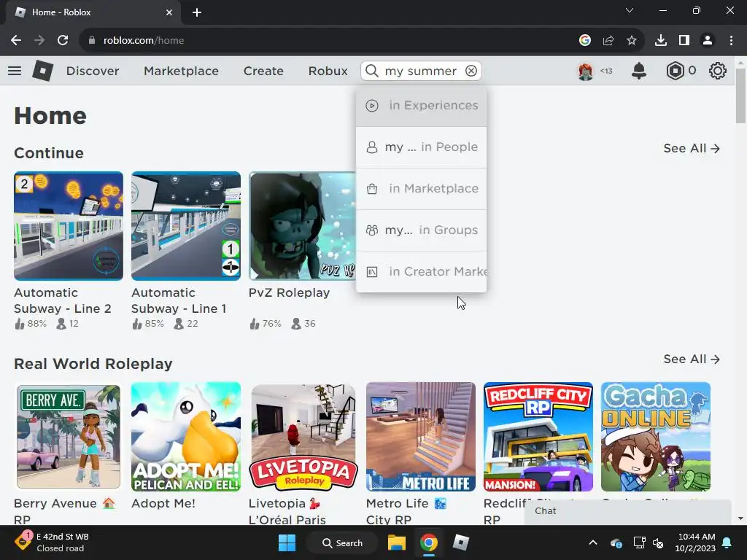Open Chrome downloads

[x=661, y=41]
